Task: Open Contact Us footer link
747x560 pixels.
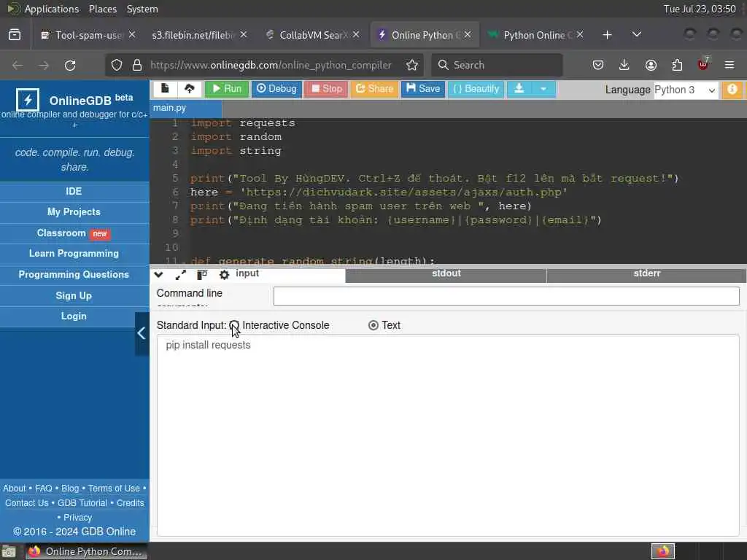Action: click(x=27, y=503)
